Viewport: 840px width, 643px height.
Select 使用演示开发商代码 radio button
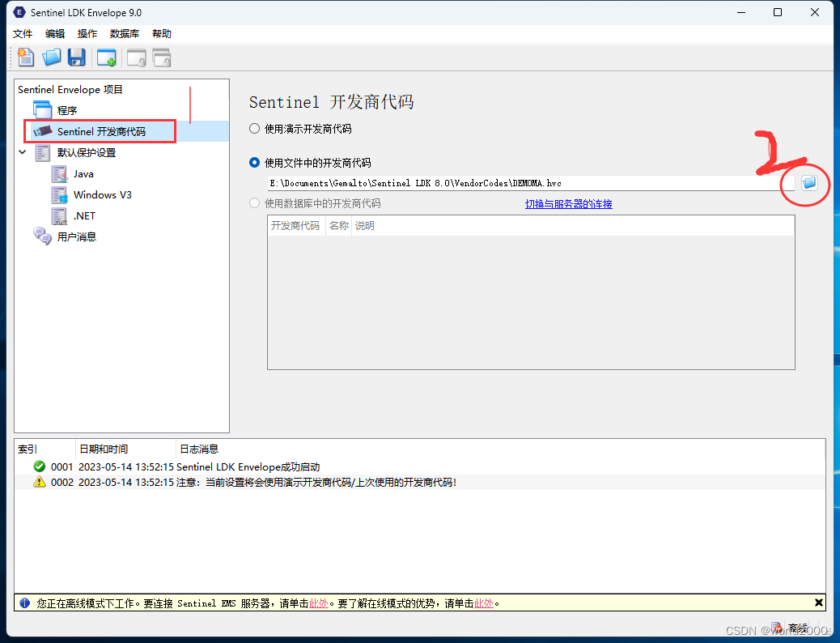(x=254, y=129)
